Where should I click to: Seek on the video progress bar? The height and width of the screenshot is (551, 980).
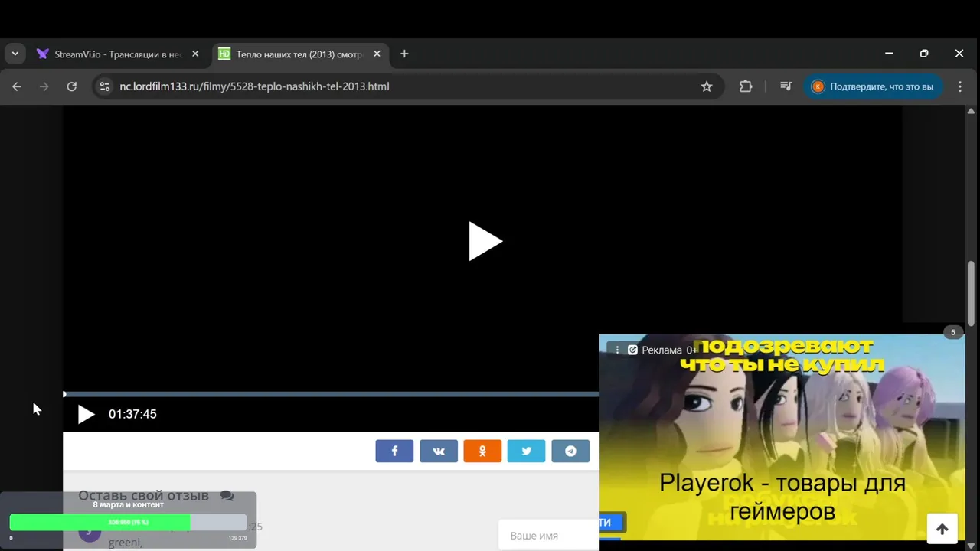pos(331,394)
